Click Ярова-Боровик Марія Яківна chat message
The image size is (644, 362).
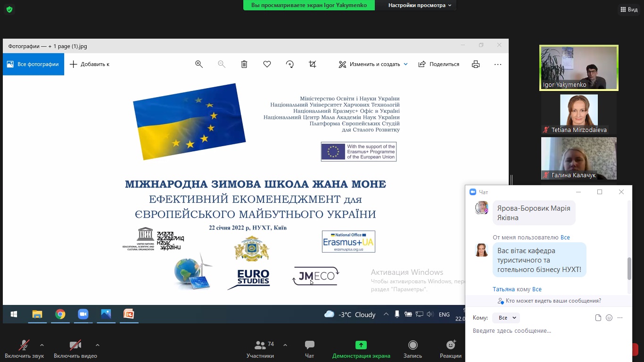tap(534, 213)
